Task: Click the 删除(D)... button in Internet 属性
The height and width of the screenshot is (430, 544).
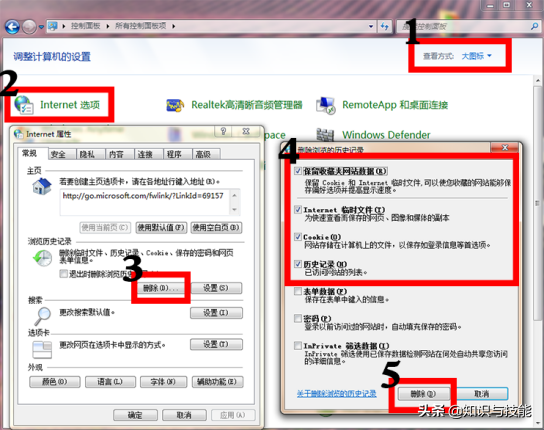Action: click(160, 288)
